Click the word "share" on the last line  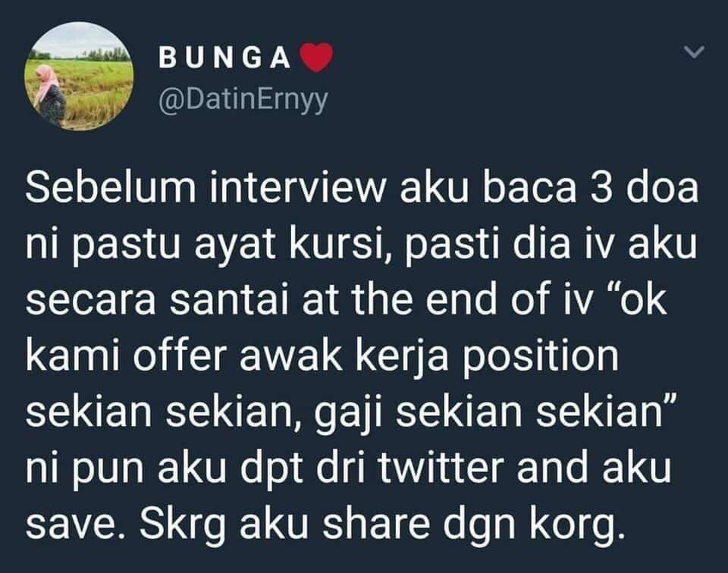[x=377, y=523]
